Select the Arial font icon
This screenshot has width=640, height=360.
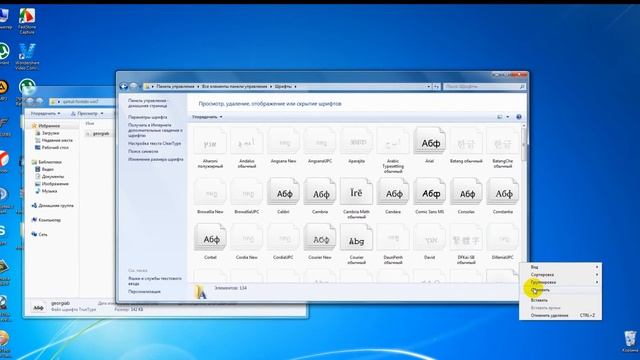point(429,142)
